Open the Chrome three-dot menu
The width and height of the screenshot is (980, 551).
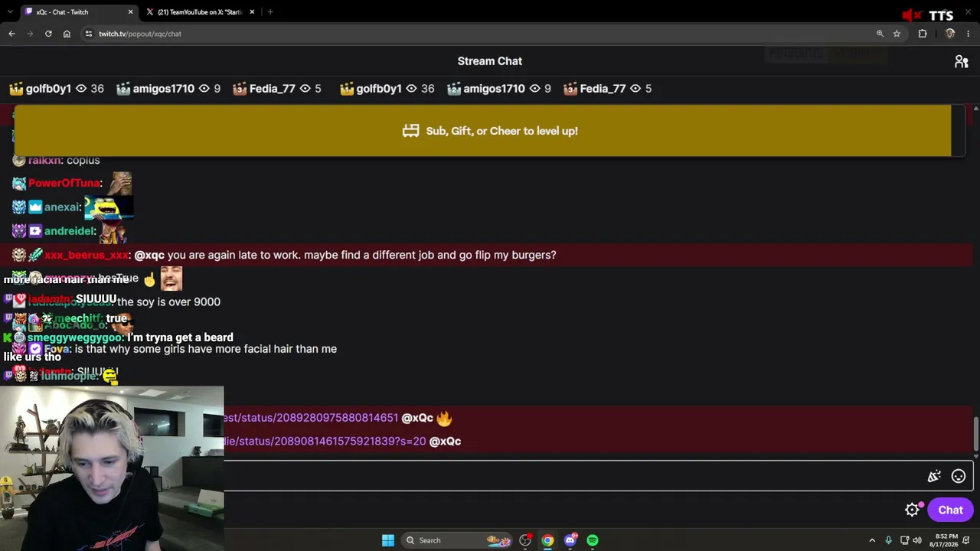(x=969, y=34)
